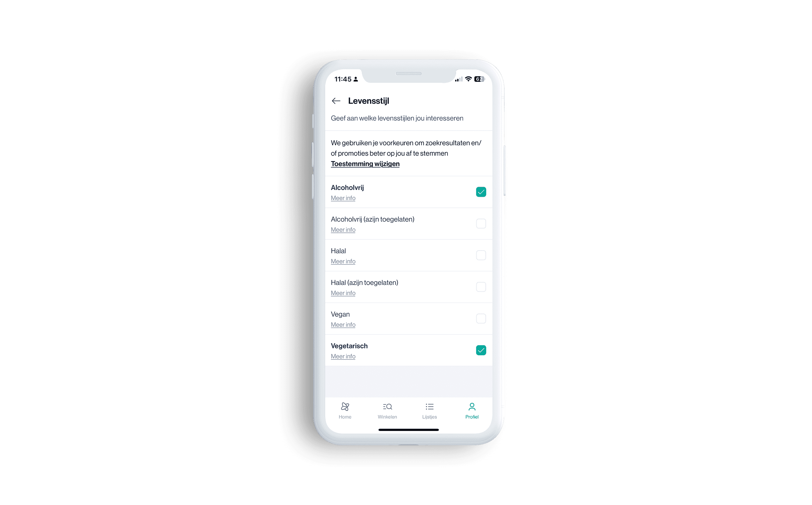Tap the Winkelen search icon
The height and width of the screenshot is (505, 812).
pyautogui.click(x=387, y=407)
